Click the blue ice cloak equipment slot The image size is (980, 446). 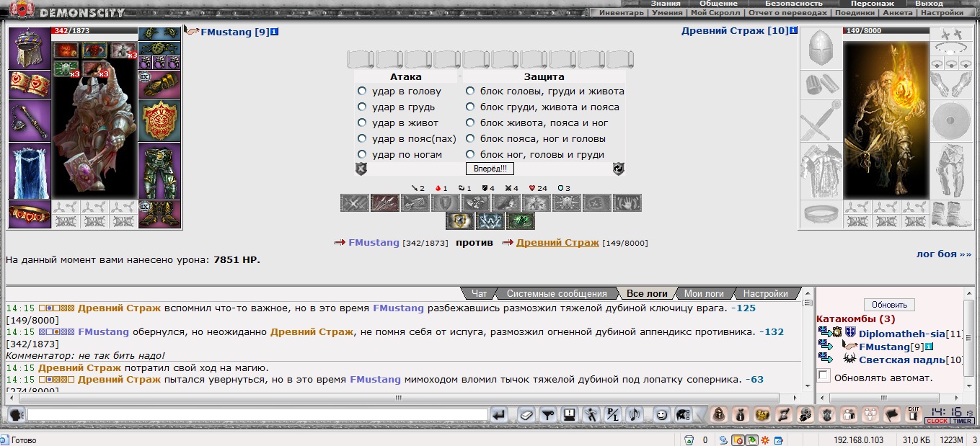click(x=29, y=171)
